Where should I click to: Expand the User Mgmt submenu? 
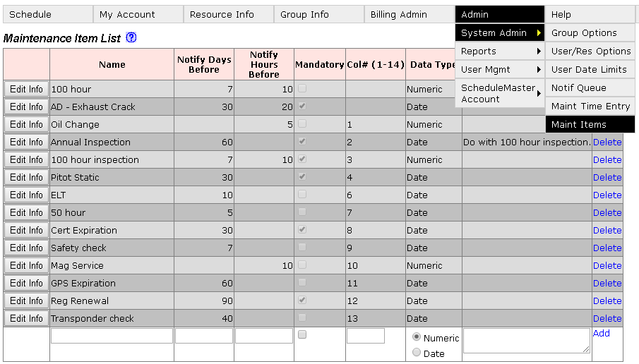tap(500, 69)
